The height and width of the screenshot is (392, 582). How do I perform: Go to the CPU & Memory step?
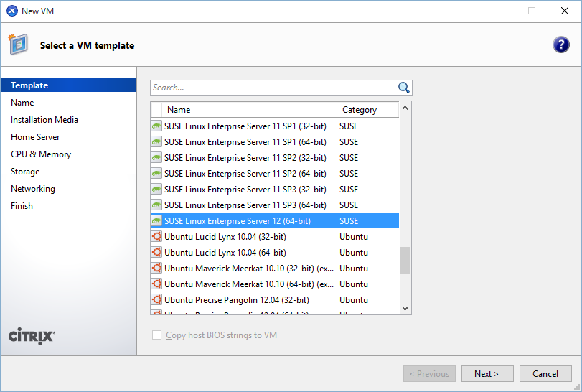click(x=41, y=154)
